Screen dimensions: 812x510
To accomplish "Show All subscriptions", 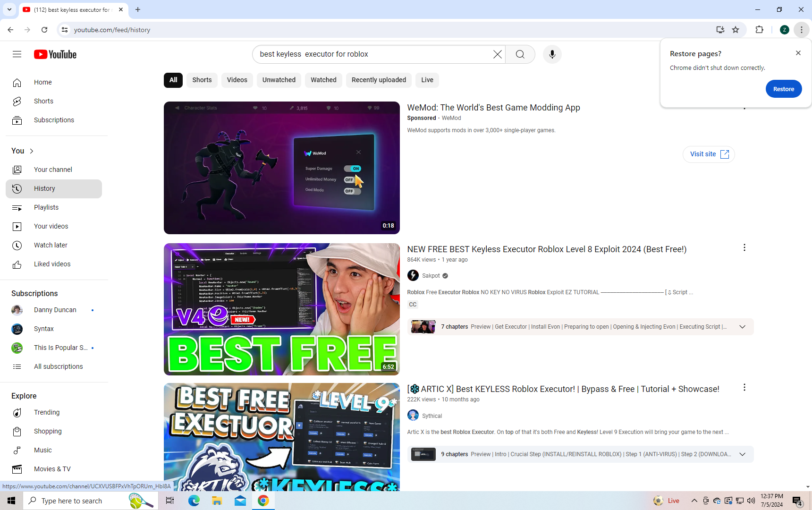I will coord(54,367).
